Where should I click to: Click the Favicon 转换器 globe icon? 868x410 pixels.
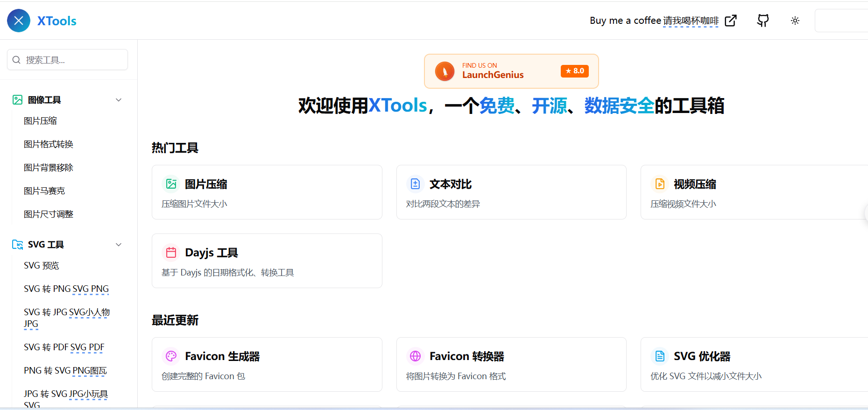(x=416, y=356)
